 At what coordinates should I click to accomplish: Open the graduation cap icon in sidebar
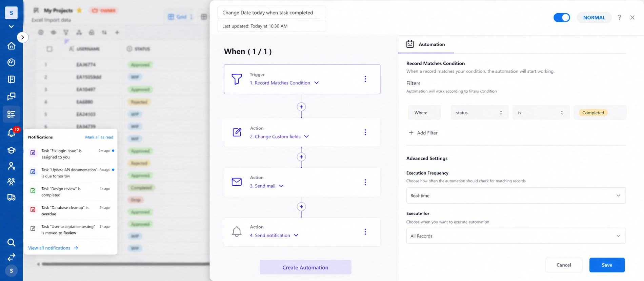pyautogui.click(x=11, y=150)
